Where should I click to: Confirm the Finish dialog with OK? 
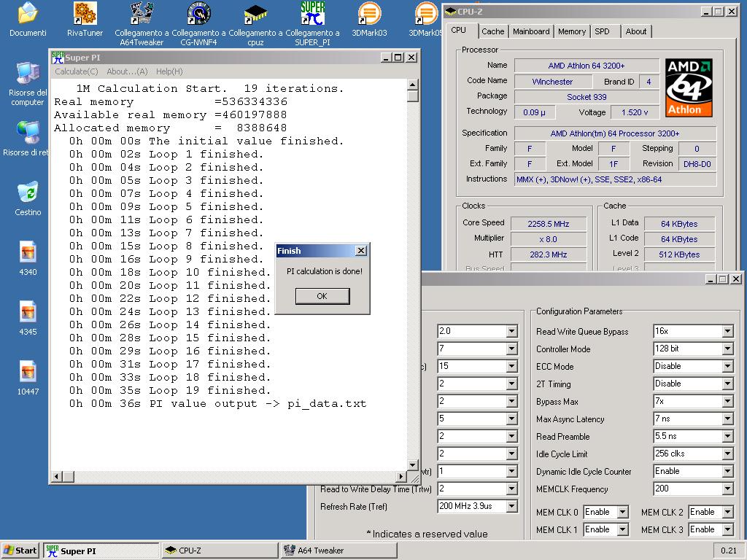[x=322, y=296]
